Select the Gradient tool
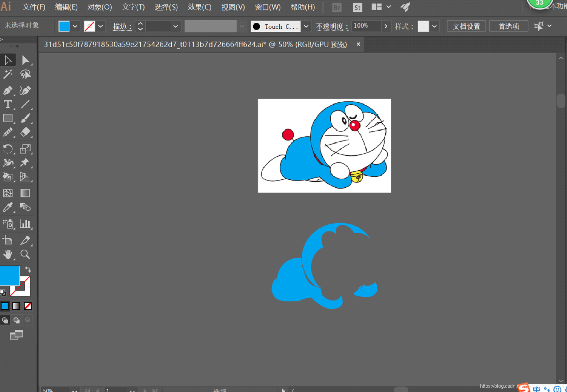The image size is (567, 392). pyautogui.click(x=25, y=193)
